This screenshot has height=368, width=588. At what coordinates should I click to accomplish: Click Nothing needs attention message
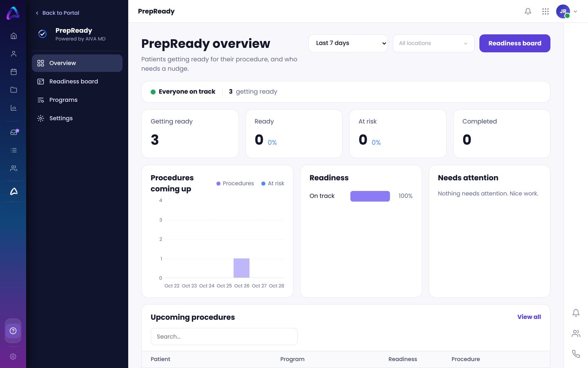click(x=488, y=194)
